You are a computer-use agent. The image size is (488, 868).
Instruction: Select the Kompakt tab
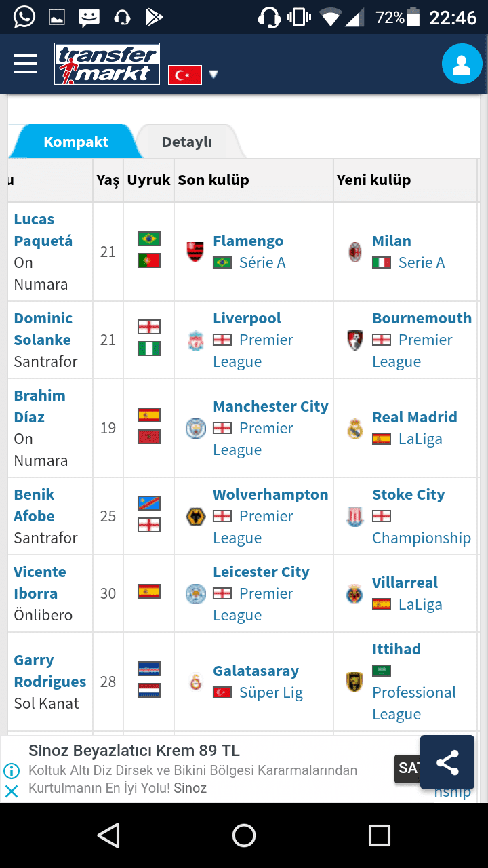point(76,142)
